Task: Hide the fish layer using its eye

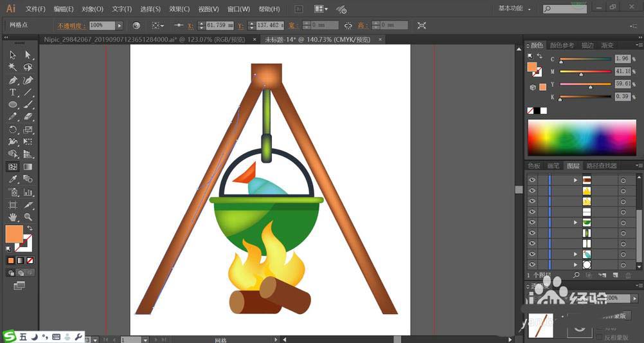Action: (x=532, y=254)
